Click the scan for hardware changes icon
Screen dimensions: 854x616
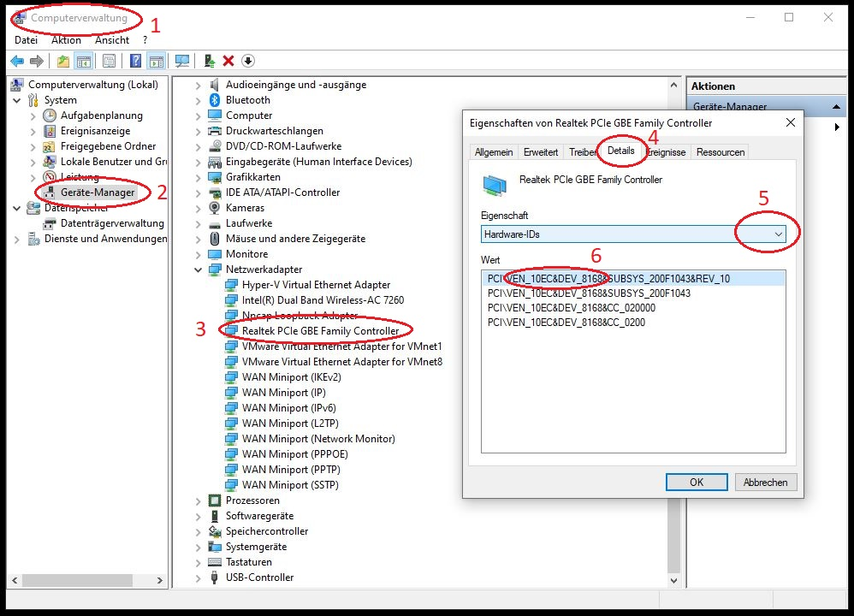(183, 60)
